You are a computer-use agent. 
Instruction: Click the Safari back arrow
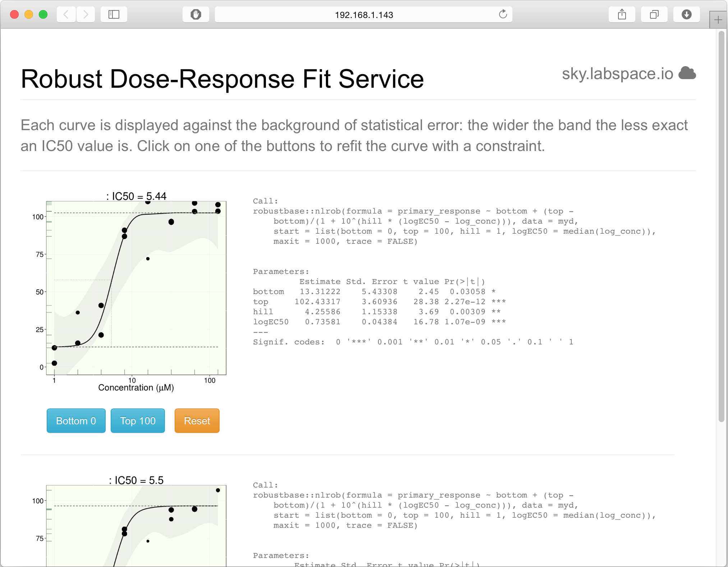click(66, 14)
